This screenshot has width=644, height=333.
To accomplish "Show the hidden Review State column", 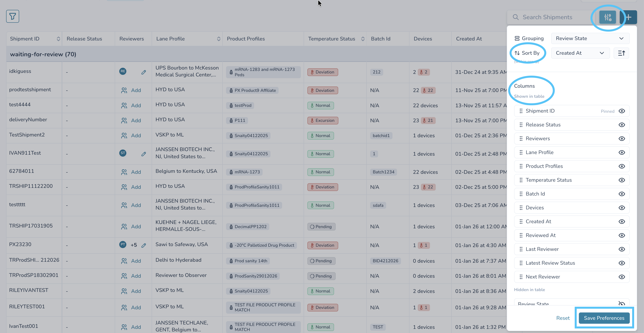I will coord(622,304).
